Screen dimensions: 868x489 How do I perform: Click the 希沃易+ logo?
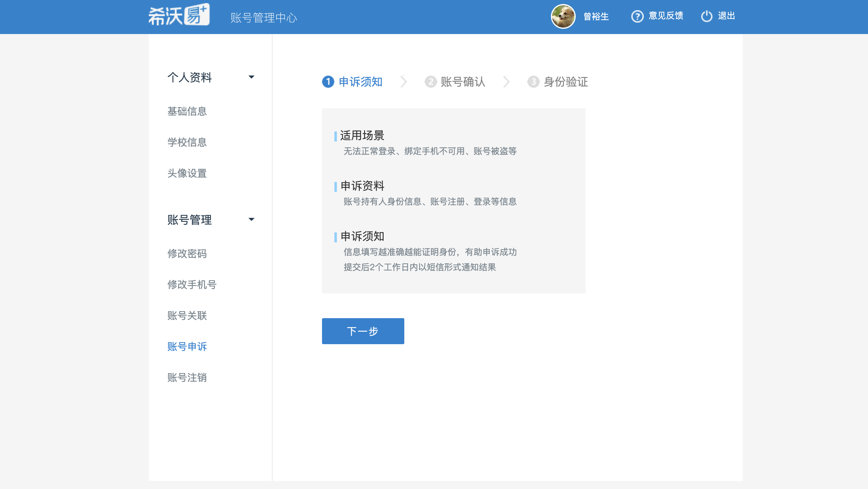click(179, 15)
